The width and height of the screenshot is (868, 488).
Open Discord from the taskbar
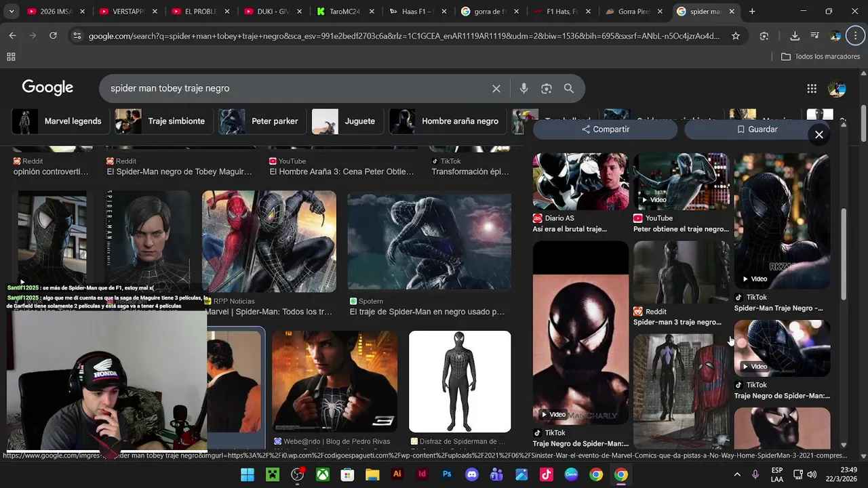472,474
